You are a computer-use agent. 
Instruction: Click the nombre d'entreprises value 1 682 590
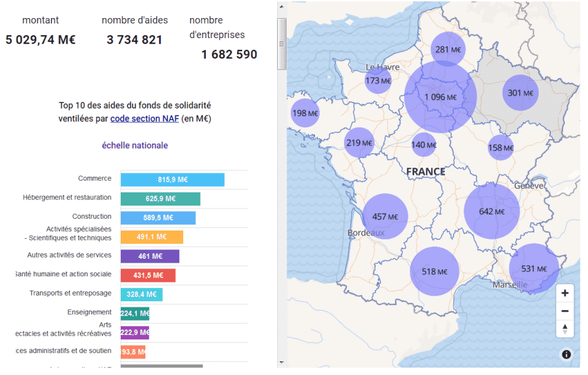(x=229, y=54)
